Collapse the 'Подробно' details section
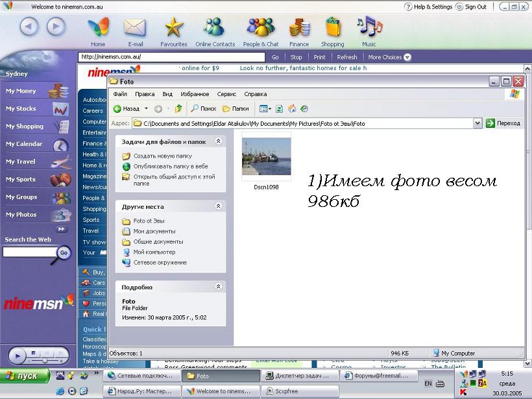Viewport: 532px width, 399px height. point(219,287)
